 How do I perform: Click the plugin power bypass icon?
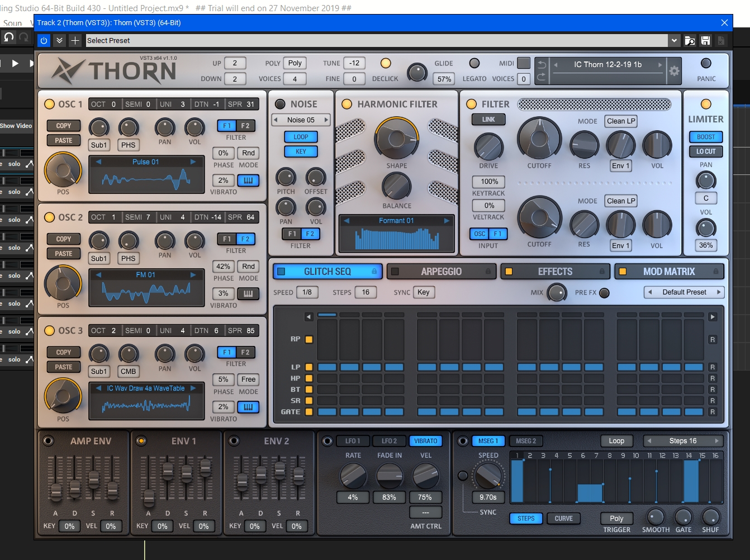[x=44, y=41]
